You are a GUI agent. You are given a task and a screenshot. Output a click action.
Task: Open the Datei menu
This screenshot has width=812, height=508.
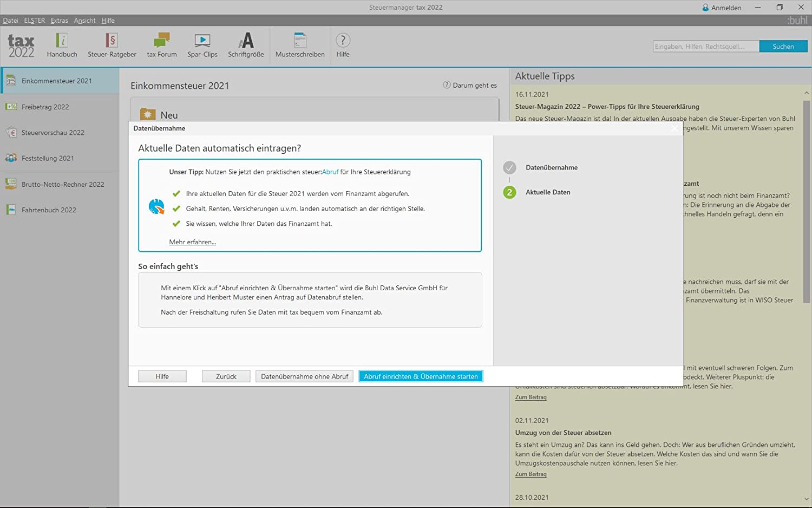coord(10,21)
